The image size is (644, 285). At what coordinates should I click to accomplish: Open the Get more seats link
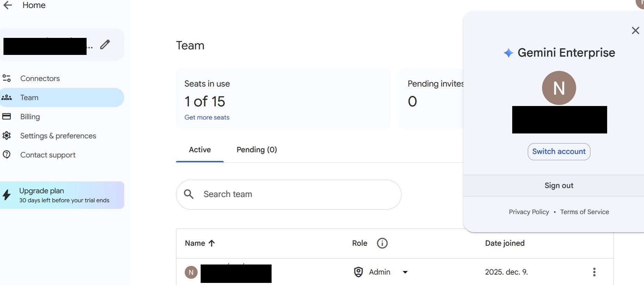coord(207,117)
